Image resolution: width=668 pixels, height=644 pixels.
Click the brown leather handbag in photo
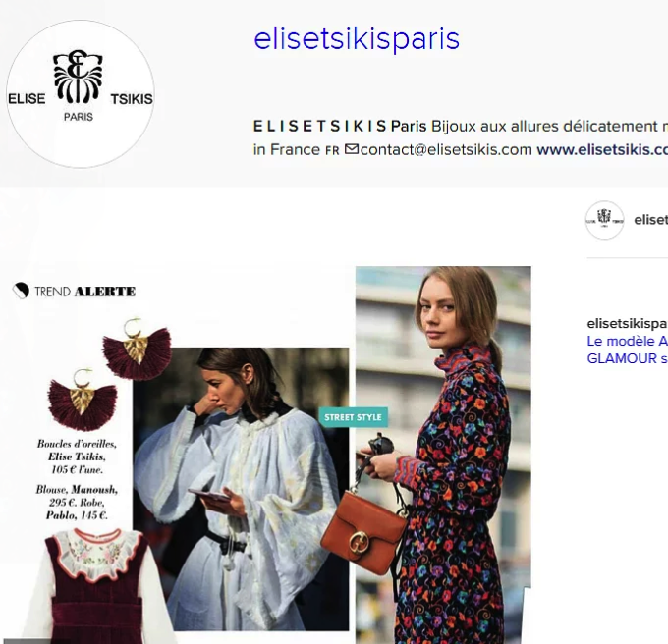(362, 531)
